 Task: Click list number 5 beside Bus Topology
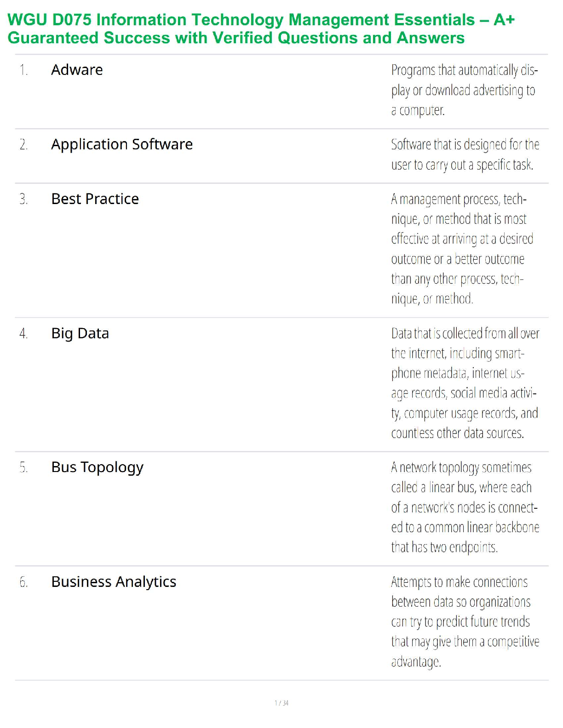pos(23,468)
